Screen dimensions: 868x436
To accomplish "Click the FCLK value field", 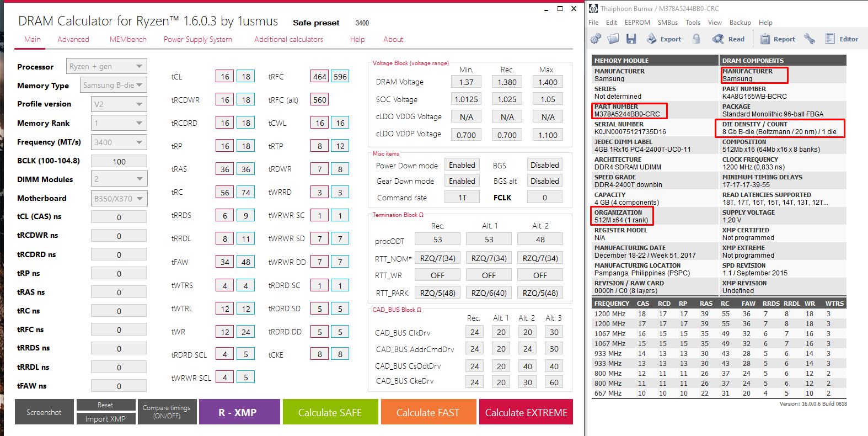I will (x=545, y=197).
